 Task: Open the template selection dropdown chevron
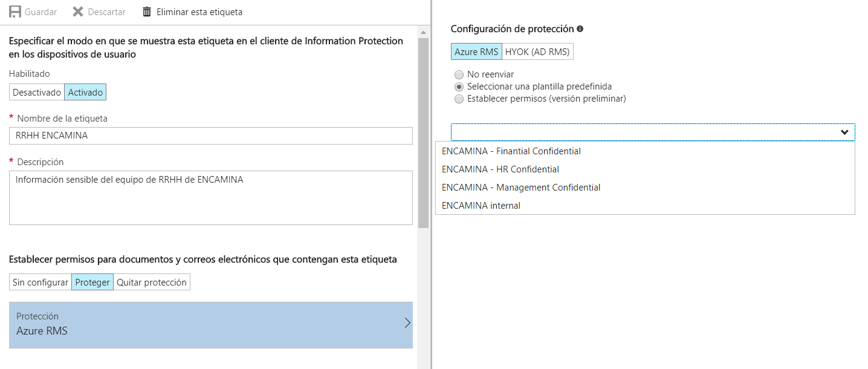coord(844,132)
